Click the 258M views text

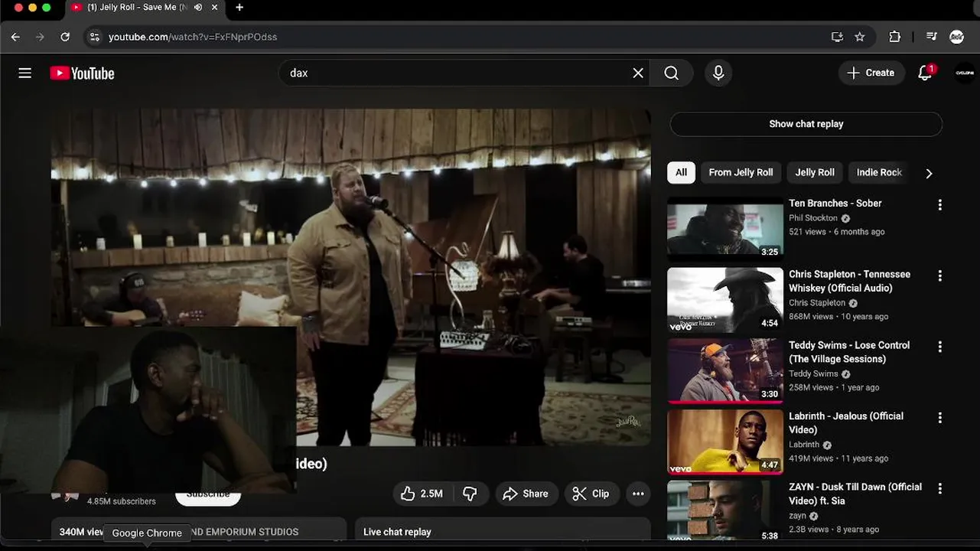pos(811,388)
